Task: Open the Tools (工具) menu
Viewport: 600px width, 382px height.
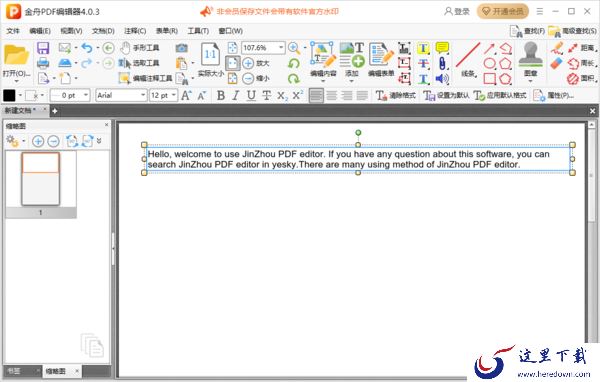Action: coord(198,31)
